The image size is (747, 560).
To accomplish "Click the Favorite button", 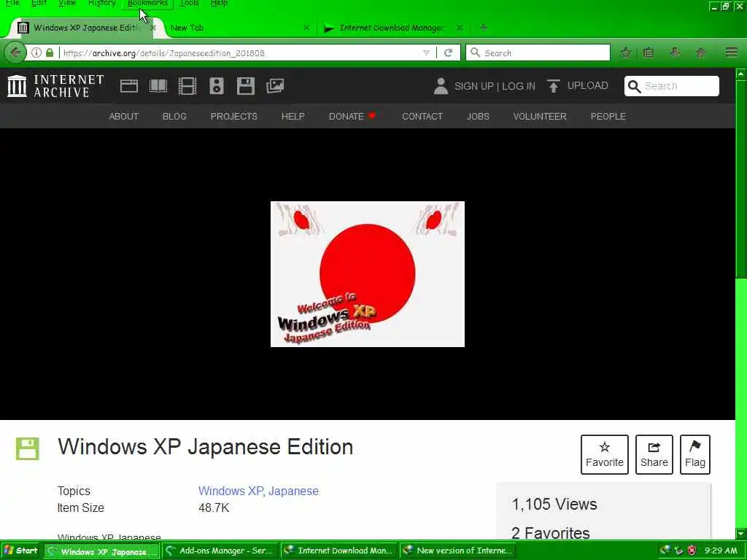I will point(605,454).
